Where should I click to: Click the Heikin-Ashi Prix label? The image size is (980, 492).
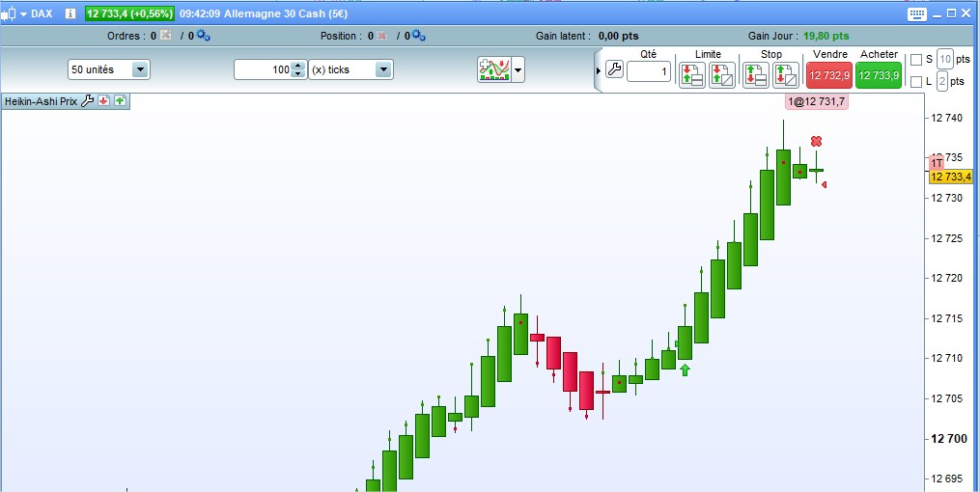click(41, 101)
